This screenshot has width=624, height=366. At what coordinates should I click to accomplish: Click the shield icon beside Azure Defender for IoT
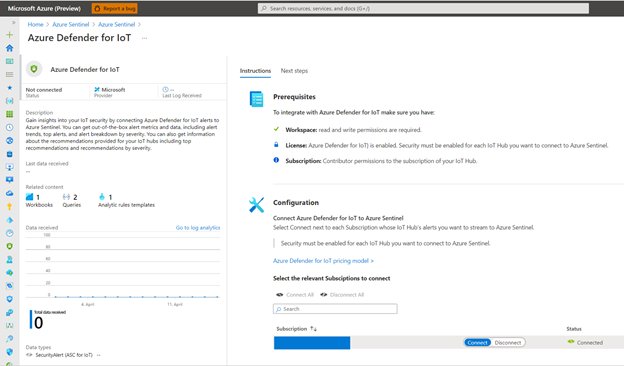point(34,69)
